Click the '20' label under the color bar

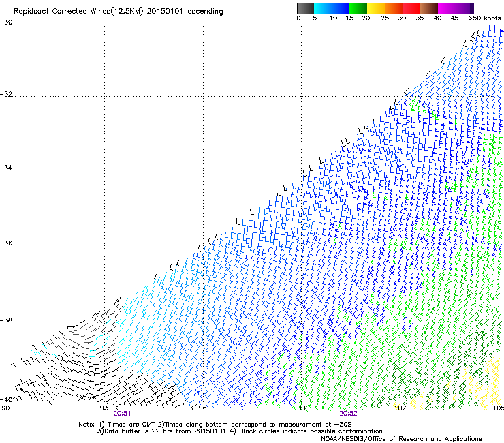pyautogui.click(x=366, y=18)
